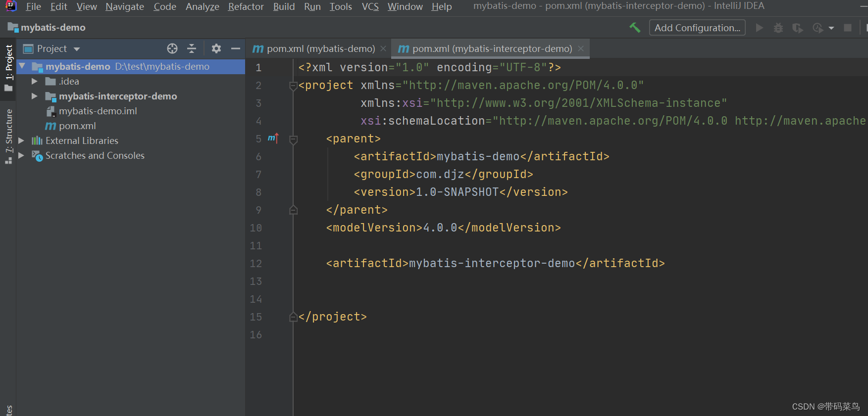Select External Libraries row
868x416 pixels.
pos(131,140)
